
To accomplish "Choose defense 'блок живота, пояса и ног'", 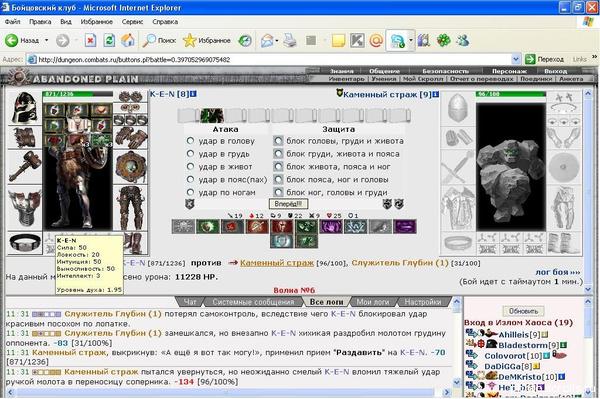I will click(x=278, y=167).
